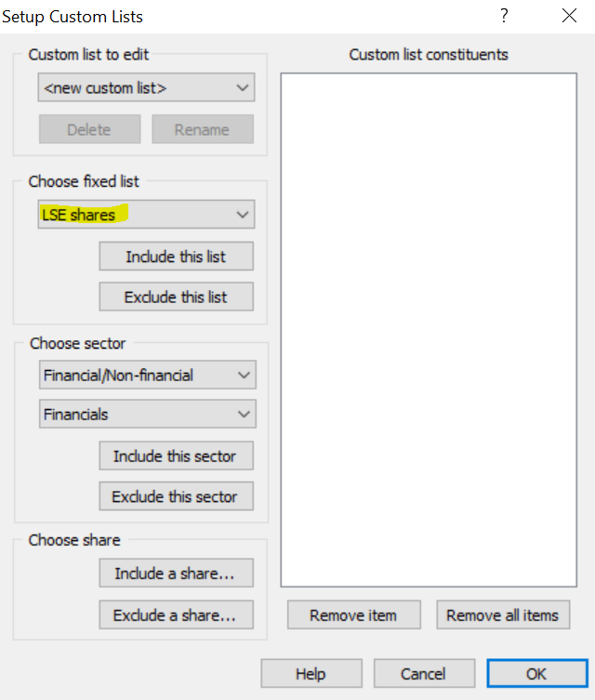Open the Include a share dialog

click(177, 573)
